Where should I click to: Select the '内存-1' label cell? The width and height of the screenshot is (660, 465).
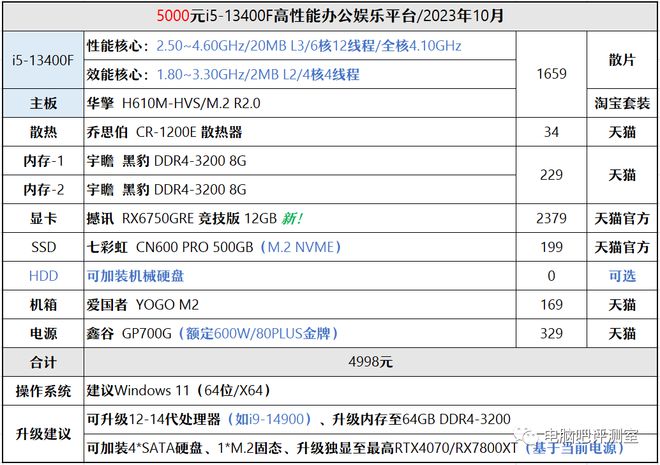tap(43, 161)
